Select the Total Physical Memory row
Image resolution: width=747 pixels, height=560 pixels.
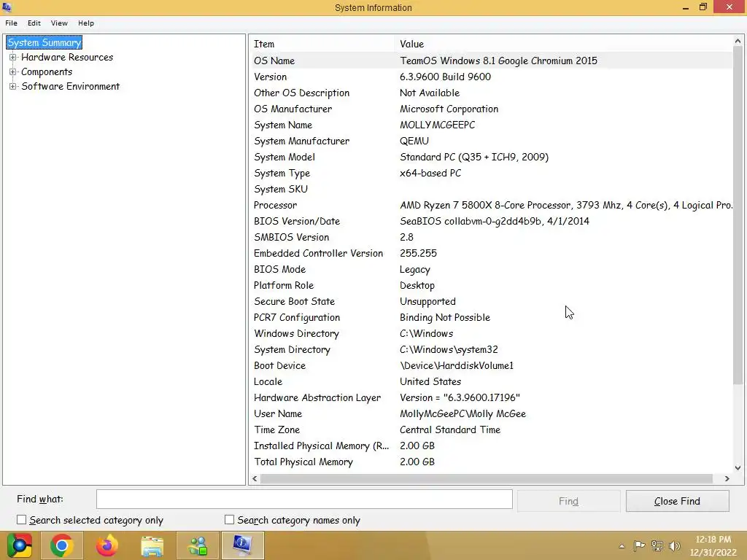[x=491, y=462]
